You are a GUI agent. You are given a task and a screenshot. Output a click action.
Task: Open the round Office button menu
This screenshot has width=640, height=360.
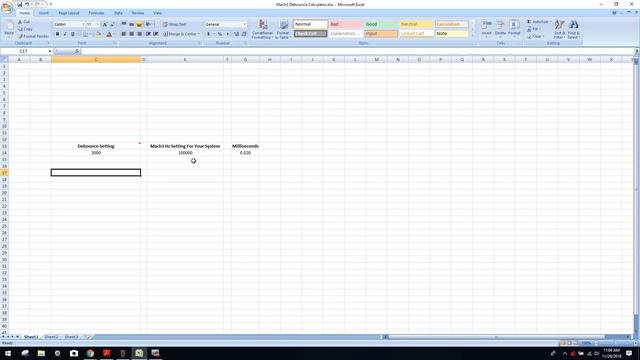pyautogui.click(x=7, y=7)
